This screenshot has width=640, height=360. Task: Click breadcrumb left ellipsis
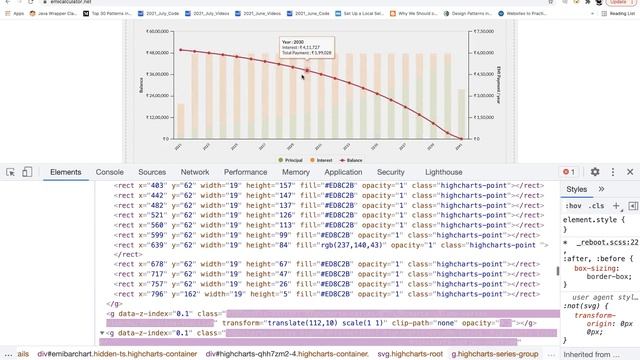pos(8,354)
